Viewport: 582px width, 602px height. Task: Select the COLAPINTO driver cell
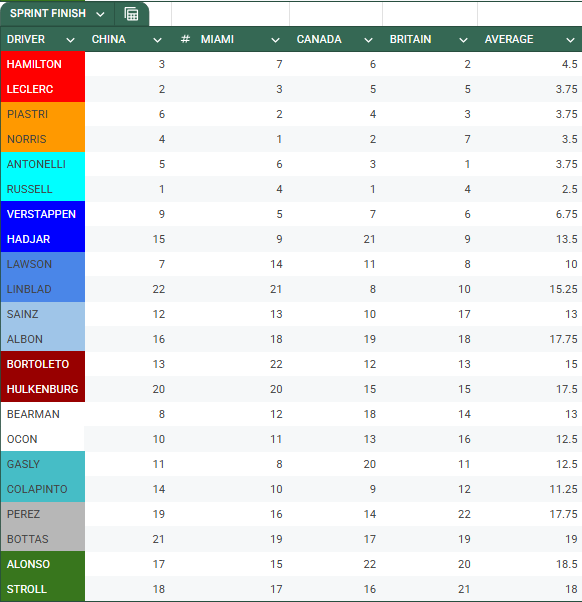(43, 489)
